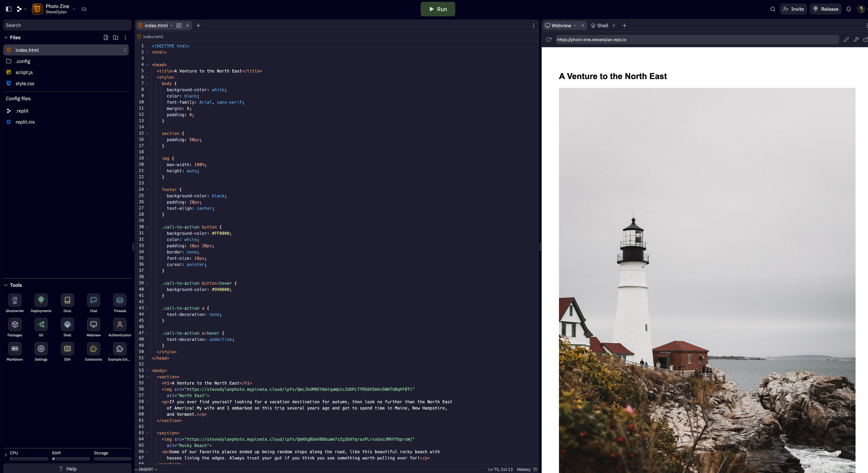This screenshot has height=473, width=868.
Task: Toggle the left sidebar panel
Action: [9, 9]
